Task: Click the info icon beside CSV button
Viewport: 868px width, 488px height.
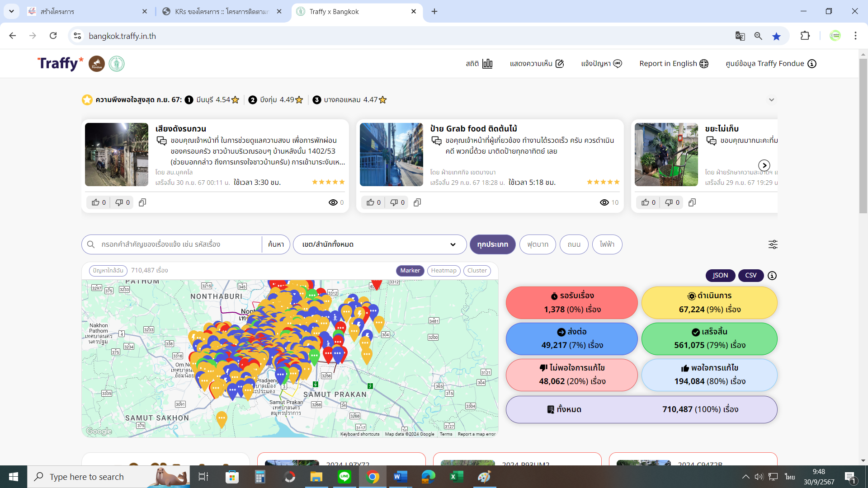Action: point(772,276)
